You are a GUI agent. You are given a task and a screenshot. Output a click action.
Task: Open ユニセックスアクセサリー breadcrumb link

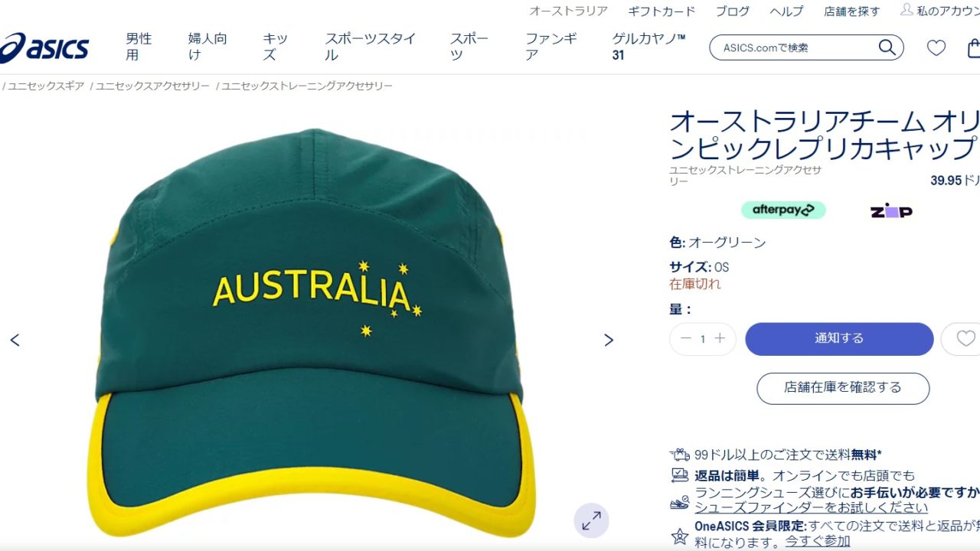point(152,86)
